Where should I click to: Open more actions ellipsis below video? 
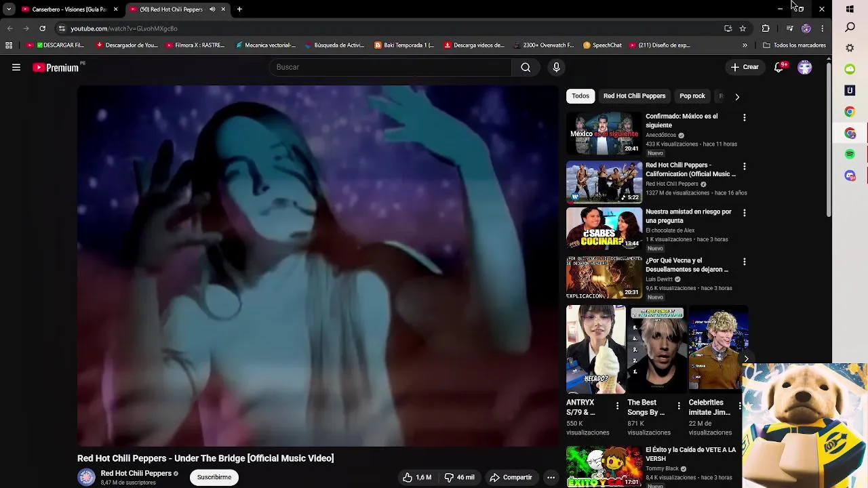pyautogui.click(x=551, y=477)
